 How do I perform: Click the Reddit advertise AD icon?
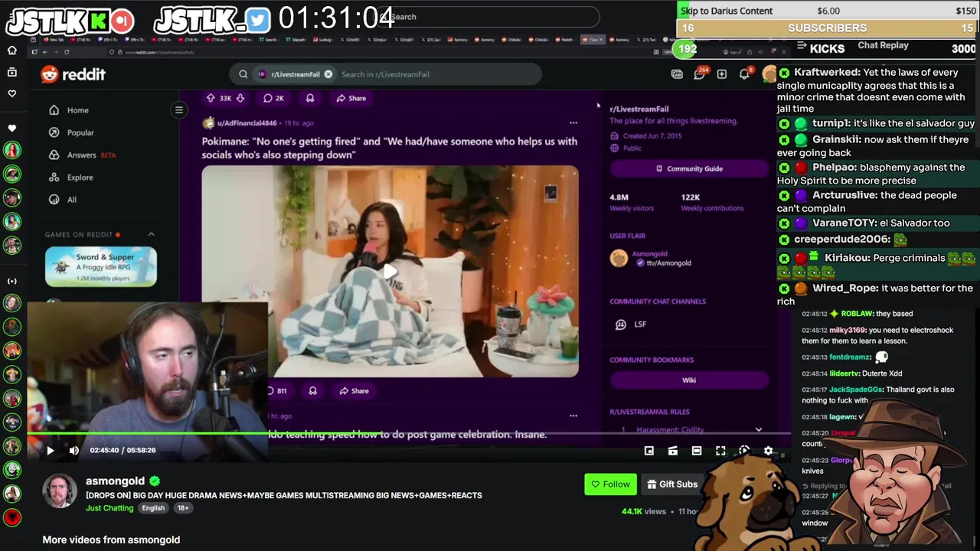pyautogui.click(x=677, y=74)
